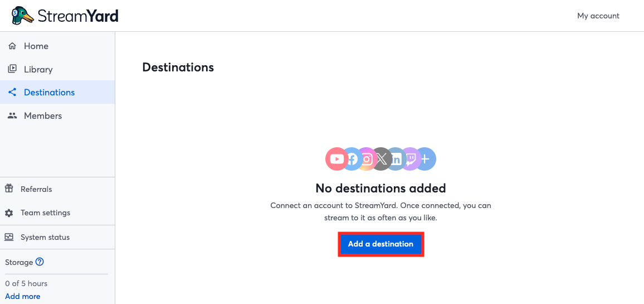Click the Destinations share icon
The height and width of the screenshot is (304, 644).
point(12,92)
